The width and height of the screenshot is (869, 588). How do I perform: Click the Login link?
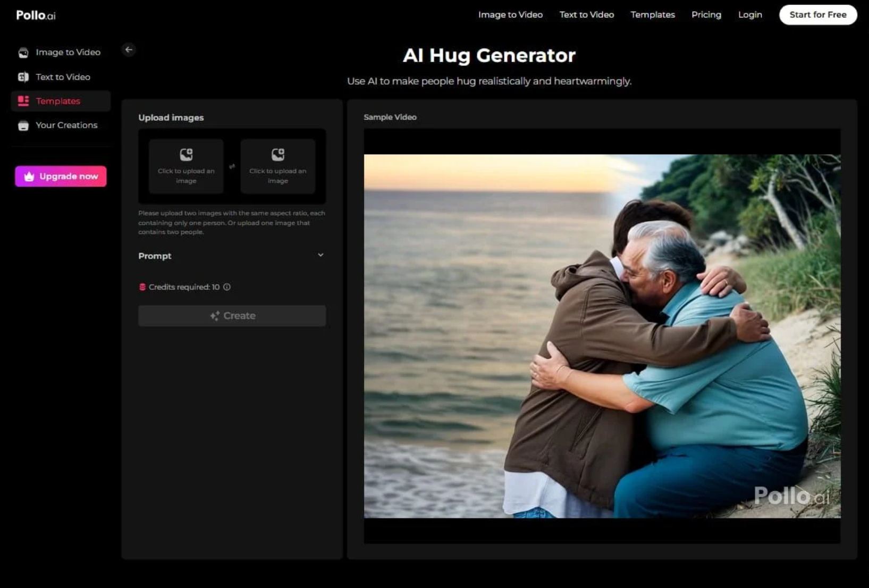(749, 15)
